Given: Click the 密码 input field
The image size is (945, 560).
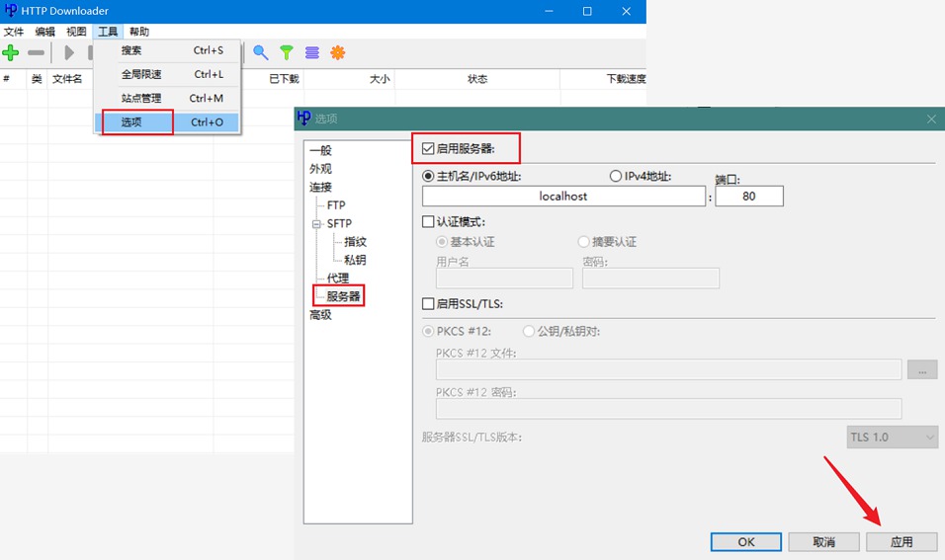Looking at the screenshot, I should [x=650, y=279].
